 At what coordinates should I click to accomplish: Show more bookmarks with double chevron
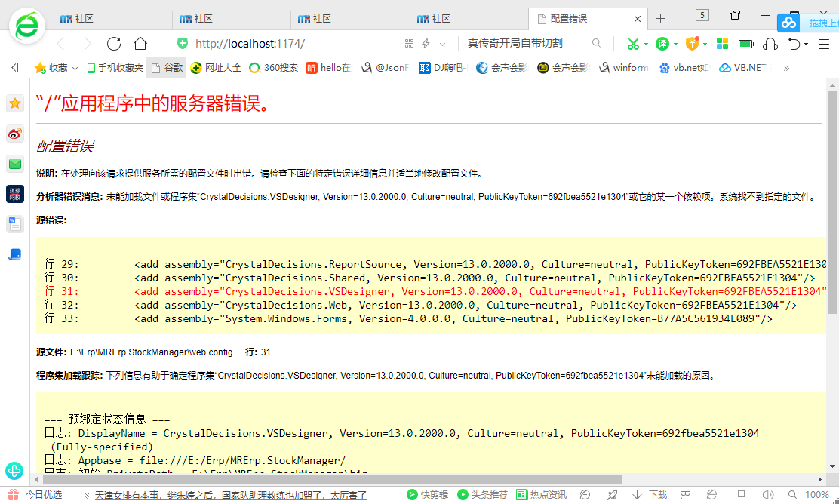(x=786, y=68)
